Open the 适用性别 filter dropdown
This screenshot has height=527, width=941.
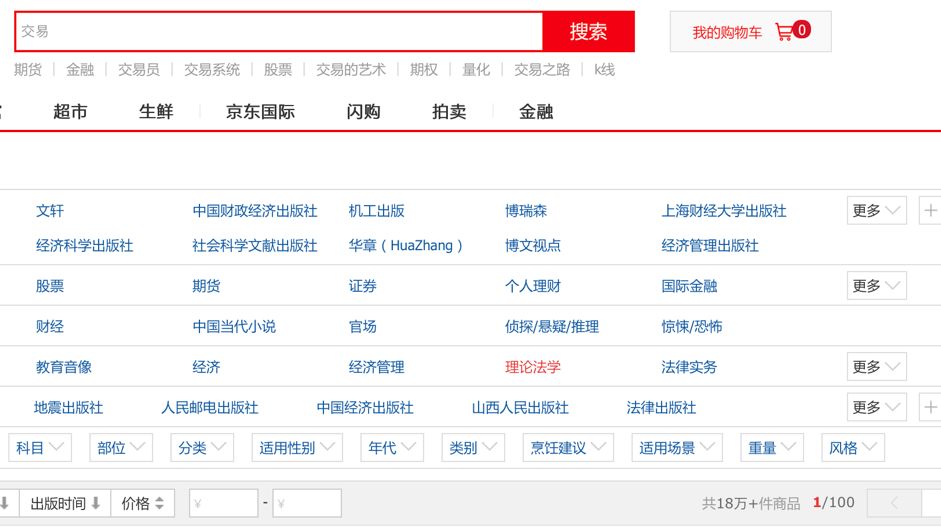coord(297,448)
